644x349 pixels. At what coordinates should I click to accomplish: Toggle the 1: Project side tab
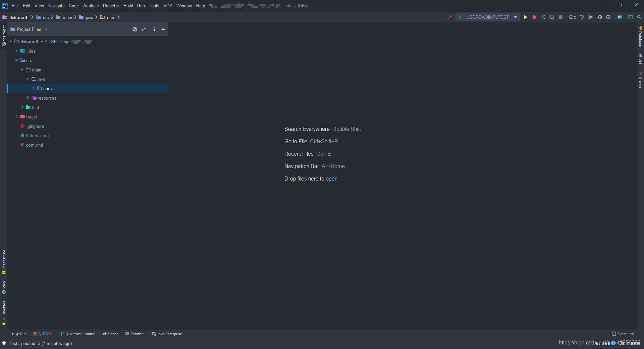4,36
